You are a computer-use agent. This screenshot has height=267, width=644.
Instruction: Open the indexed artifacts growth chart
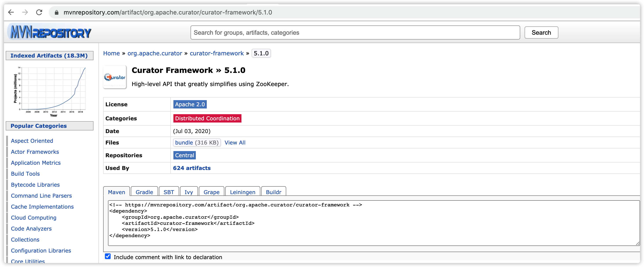point(50,91)
